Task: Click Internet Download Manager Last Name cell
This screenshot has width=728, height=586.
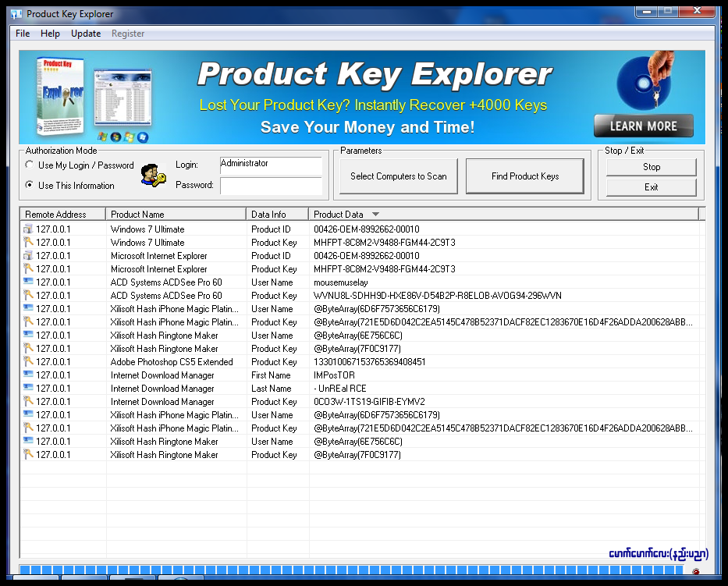Action: pyautogui.click(x=271, y=388)
